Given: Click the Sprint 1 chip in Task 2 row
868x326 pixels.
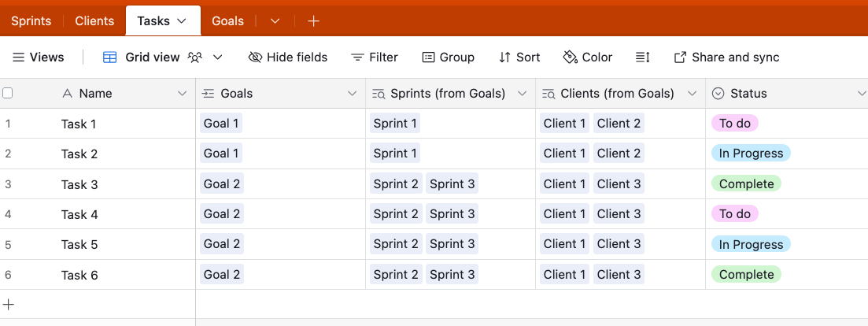Looking at the screenshot, I should (395, 154).
